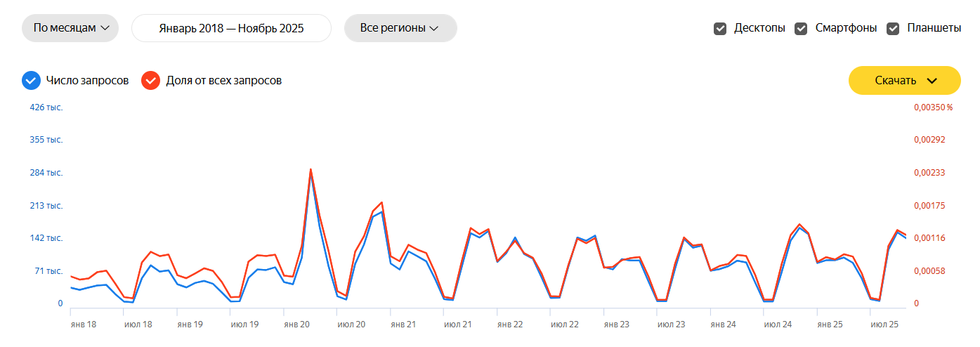The image size is (980, 347).
Task: Uncheck the Десктопы checkbox
Action: (x=720, y=29)
